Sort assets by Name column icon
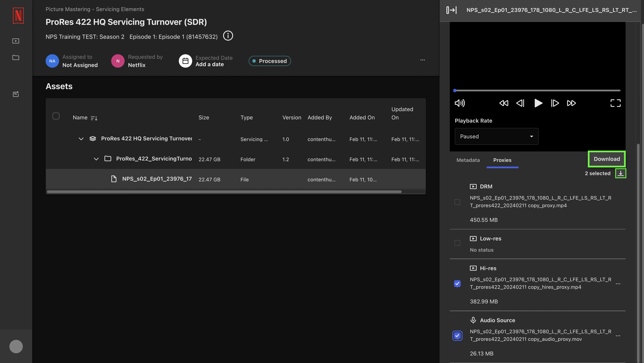The width and height of the screenshot is (644, 363). [94, 118]
